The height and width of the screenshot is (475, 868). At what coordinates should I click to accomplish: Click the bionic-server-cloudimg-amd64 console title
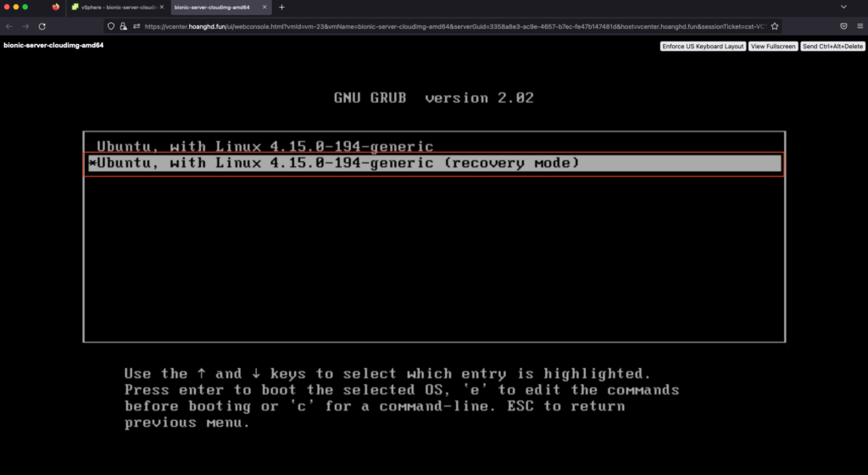pos(53,46)
